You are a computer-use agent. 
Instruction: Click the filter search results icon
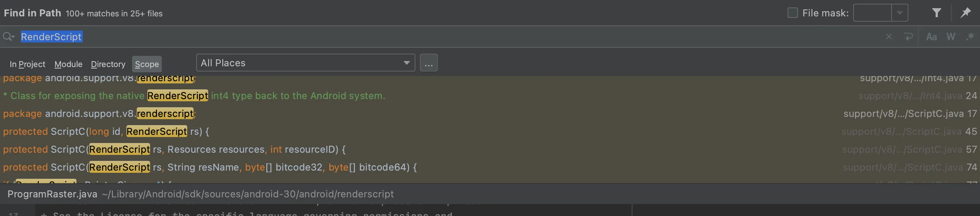[937, 13]
